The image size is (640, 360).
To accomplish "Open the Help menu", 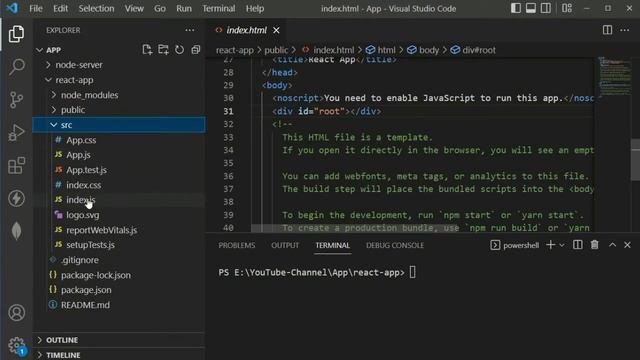I will (x=255, y=8).
